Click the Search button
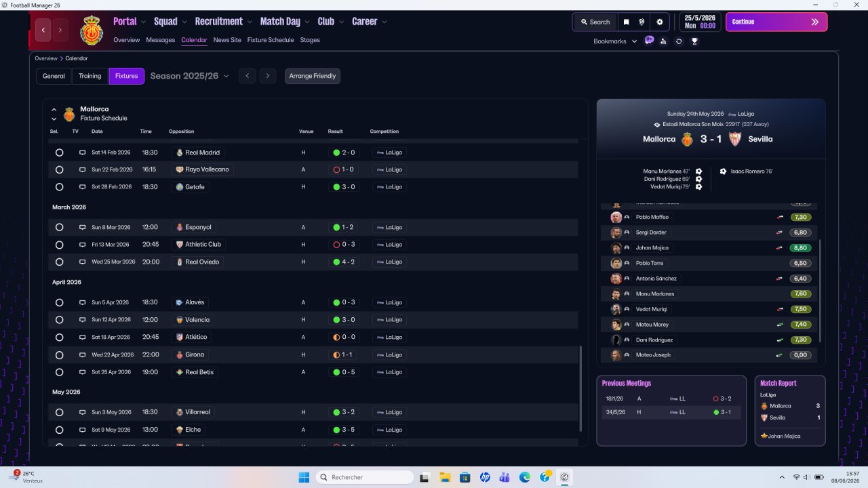The image size is (868, 488). click(x=595, y=22)
